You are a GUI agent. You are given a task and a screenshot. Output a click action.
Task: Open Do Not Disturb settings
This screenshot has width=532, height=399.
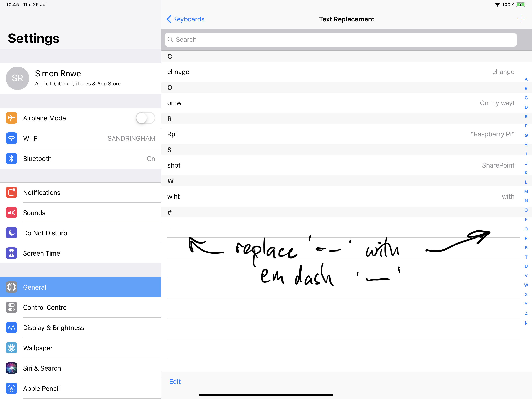[81, 233]
